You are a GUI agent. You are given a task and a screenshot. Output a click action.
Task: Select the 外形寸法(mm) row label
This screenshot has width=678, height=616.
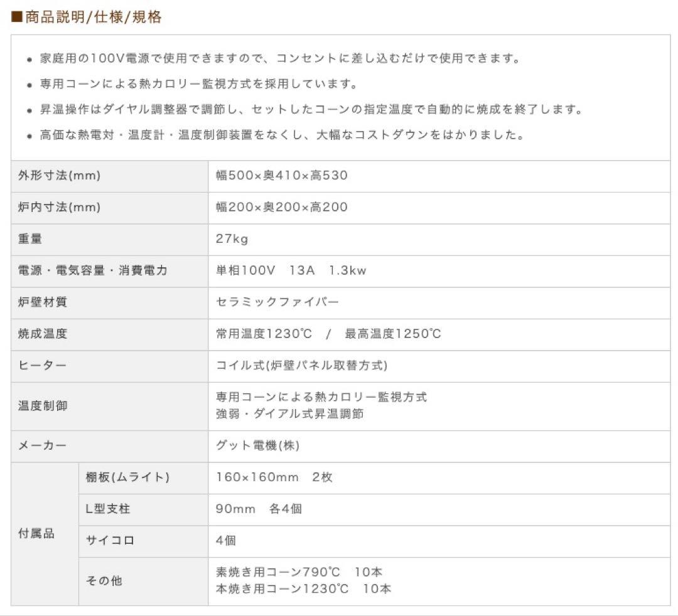(59, 176)
